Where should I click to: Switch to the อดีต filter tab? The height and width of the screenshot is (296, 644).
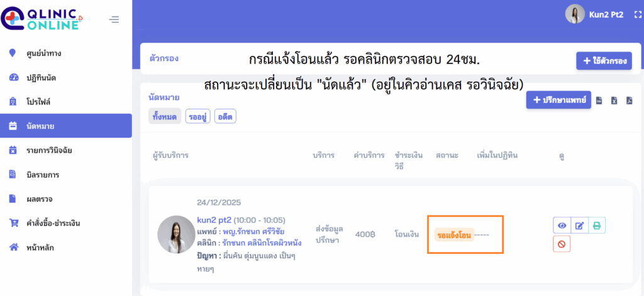click(x=225, y=116)
